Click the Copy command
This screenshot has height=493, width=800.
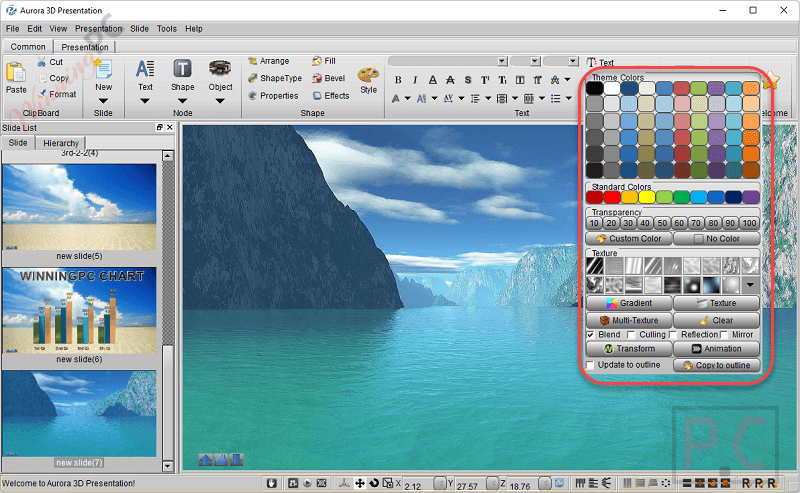click(53, 78)
